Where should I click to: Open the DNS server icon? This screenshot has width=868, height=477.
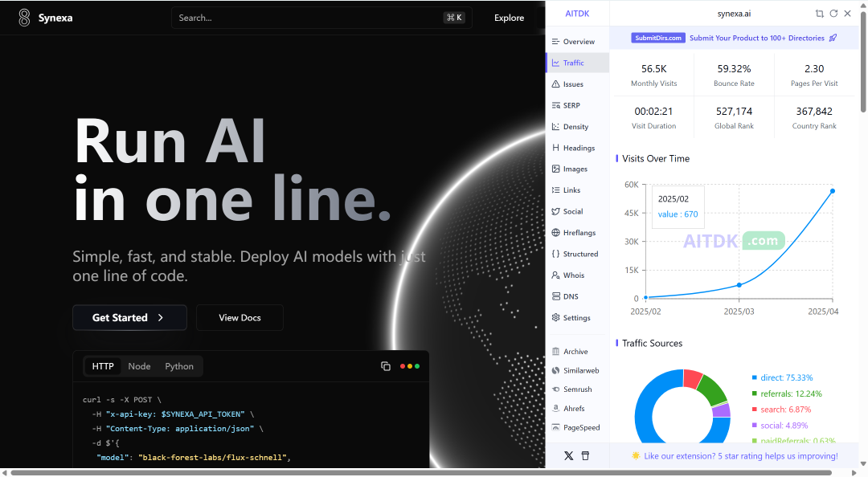(556, 296)
